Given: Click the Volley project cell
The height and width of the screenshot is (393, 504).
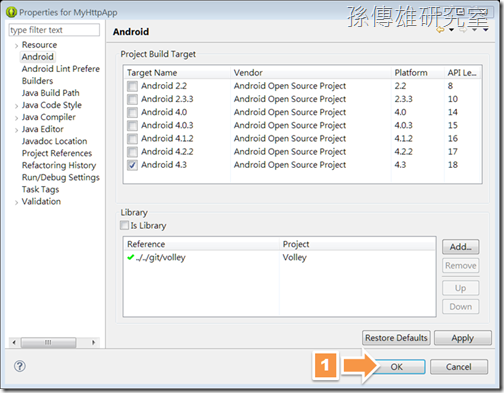Looking at the screenshot, I should (295, 257).
